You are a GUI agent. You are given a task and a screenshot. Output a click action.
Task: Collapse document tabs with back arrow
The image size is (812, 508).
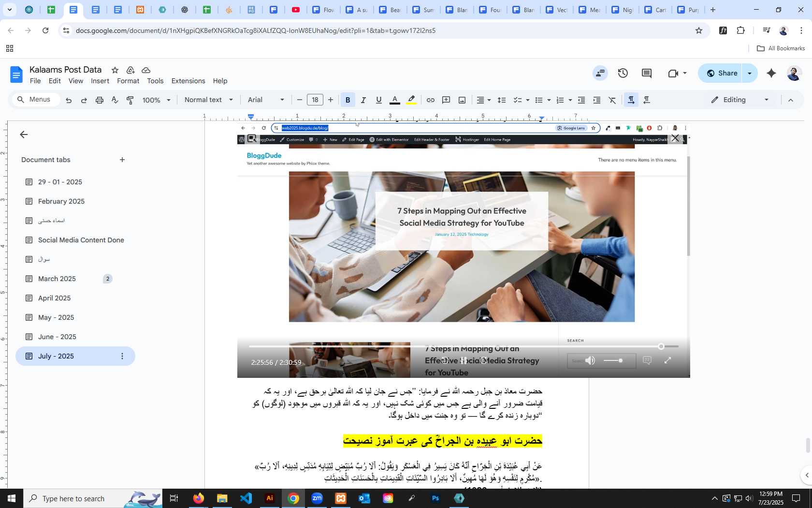24,134
